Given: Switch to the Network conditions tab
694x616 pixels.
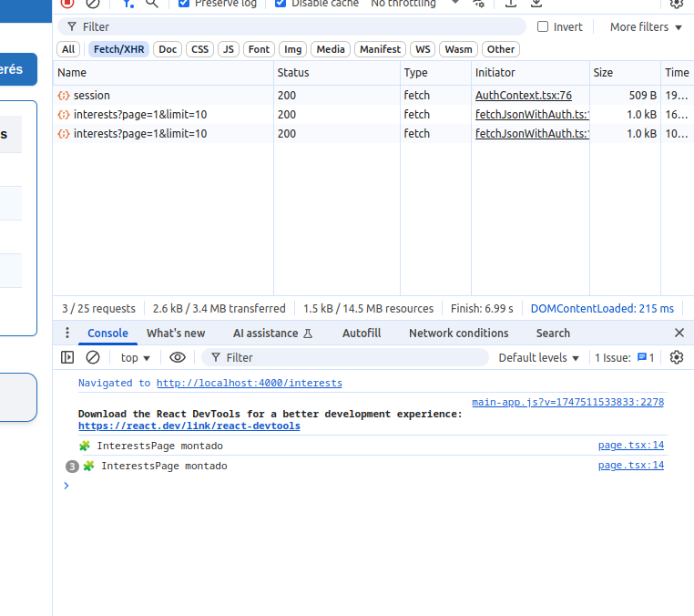Looking at the screenshot, I should pyautogui.click(x=458, y=334).
